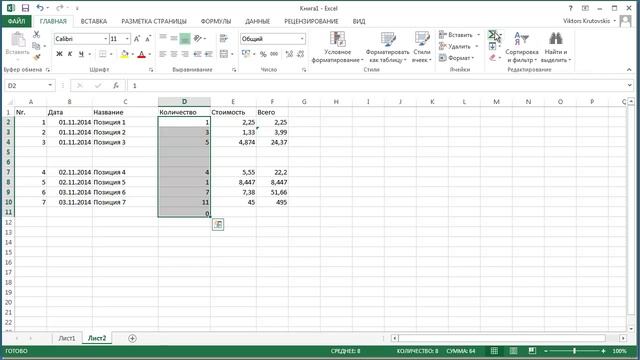This screenshot has width=640, height=360.
Task: Select the Format Painter brush
Action: [x=36, y=57]
